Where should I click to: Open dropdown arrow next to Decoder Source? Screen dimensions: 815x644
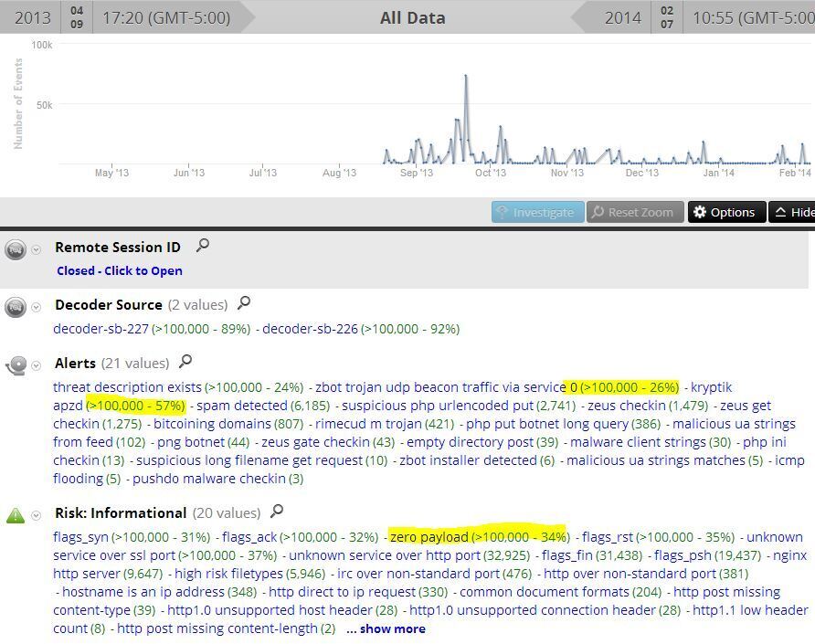tap(37, 307)
